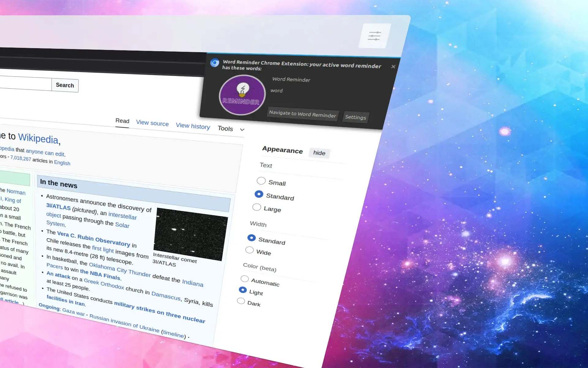Open Vera C. Rubin Observatory link
588x368 pixels.
coord(94,239)
